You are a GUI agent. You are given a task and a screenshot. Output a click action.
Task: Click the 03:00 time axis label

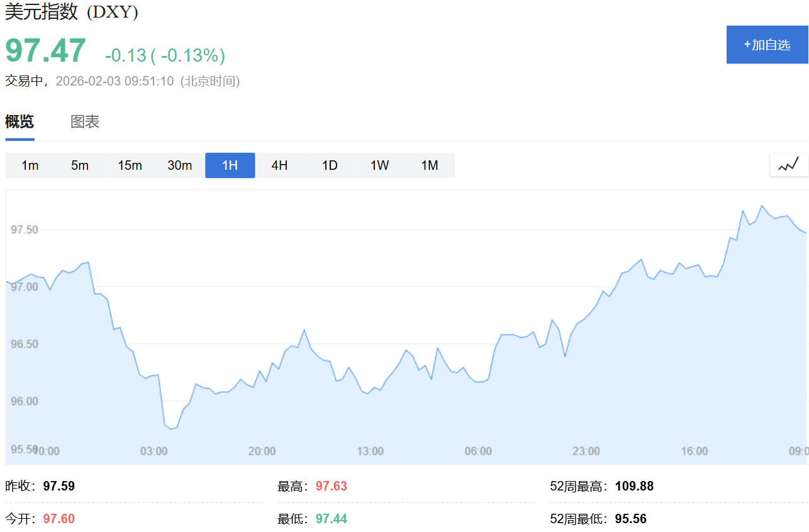click(153, 451)
